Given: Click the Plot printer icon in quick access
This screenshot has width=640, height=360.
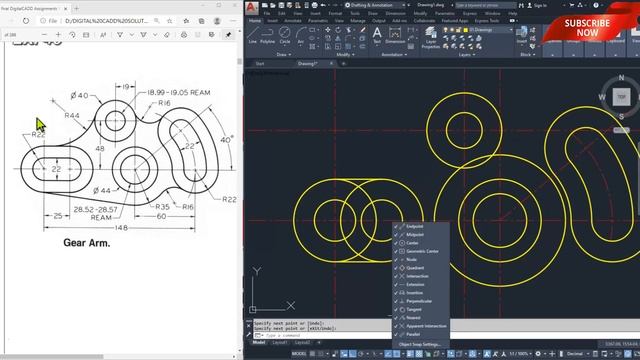Looking at the screenshot, I should [315, 5].
